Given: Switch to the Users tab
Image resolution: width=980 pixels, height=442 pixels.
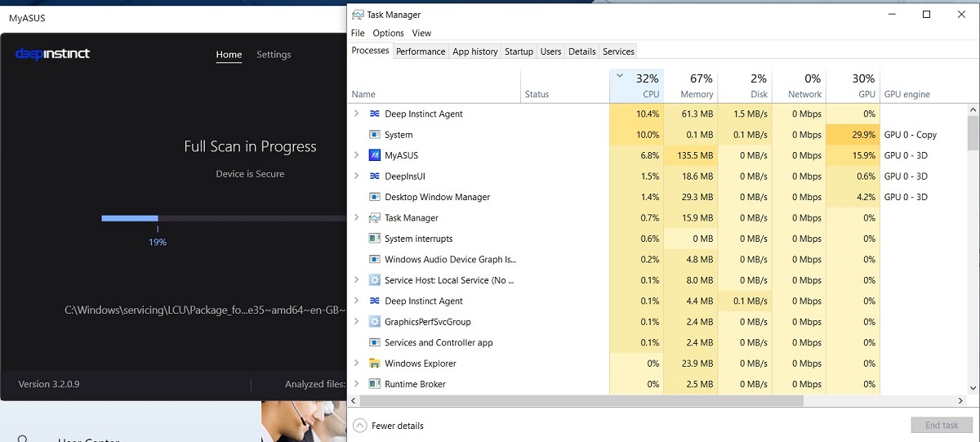Looking at the screenshot, I should (x=551, y=51).
